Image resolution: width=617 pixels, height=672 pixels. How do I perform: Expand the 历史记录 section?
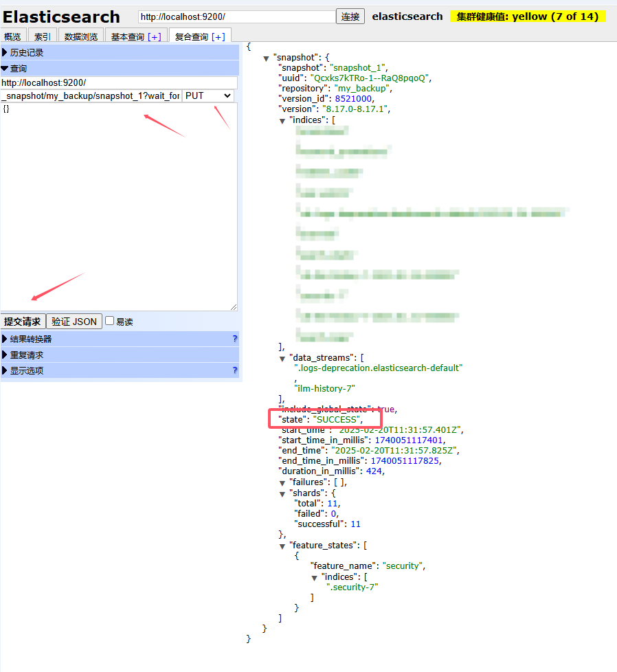(x=120, y=53)
